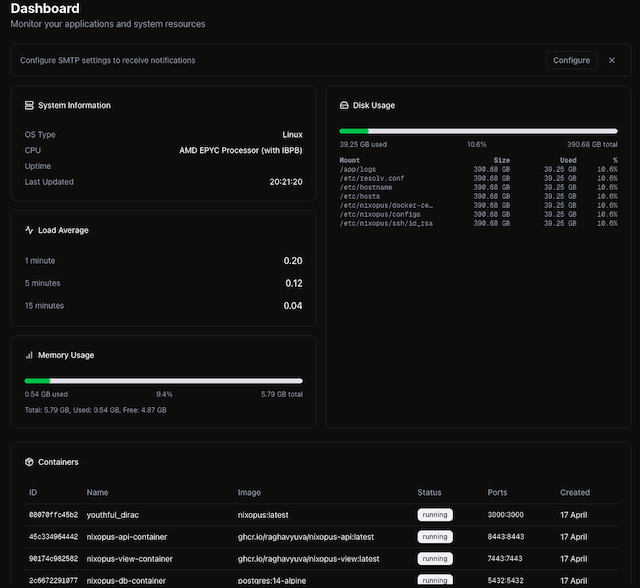Screen dimensions: 640x588
Task: Click the 9.4% memory percentage label
Action: 164,394
